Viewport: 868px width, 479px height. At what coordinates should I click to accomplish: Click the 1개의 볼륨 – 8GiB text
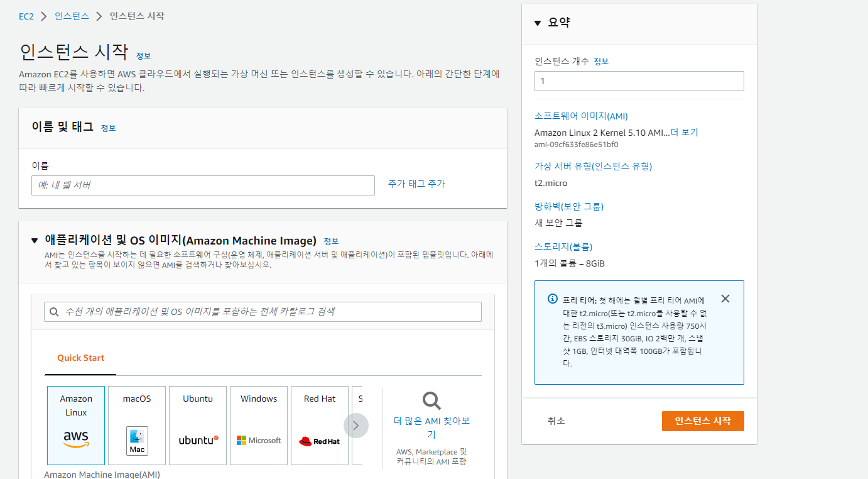click(570, 263)
